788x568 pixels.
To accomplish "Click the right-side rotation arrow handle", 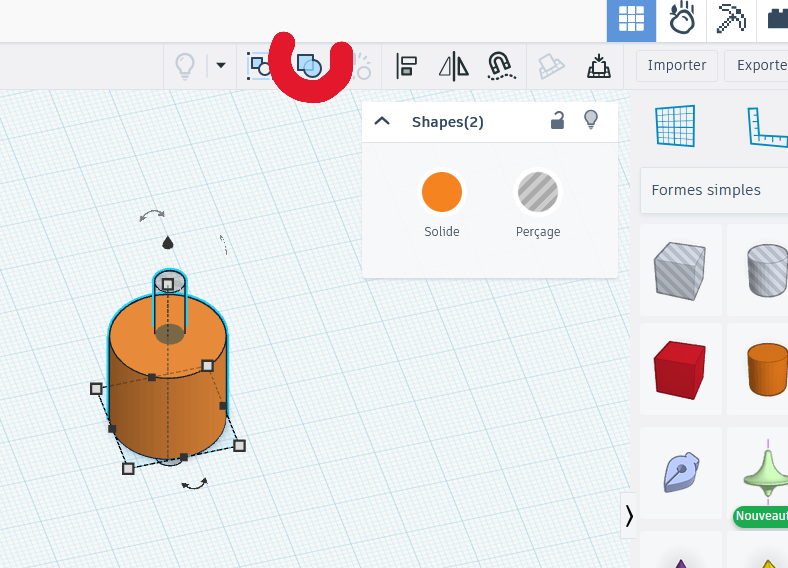I will coord(224,244).
